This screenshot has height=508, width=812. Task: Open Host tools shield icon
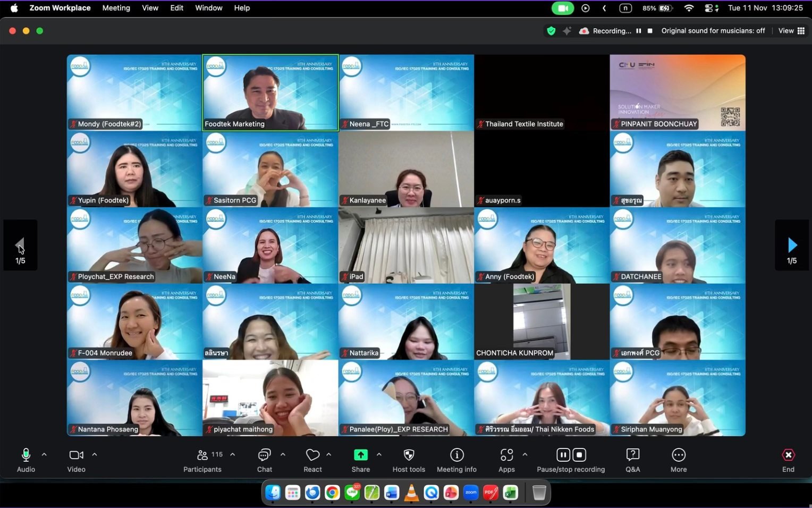tap(409, 455)
